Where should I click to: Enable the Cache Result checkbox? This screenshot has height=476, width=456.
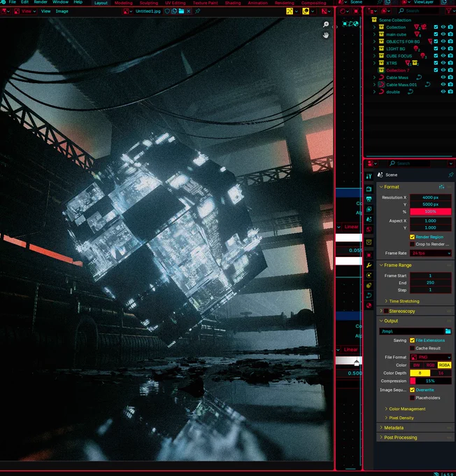(x=412, y=348)
